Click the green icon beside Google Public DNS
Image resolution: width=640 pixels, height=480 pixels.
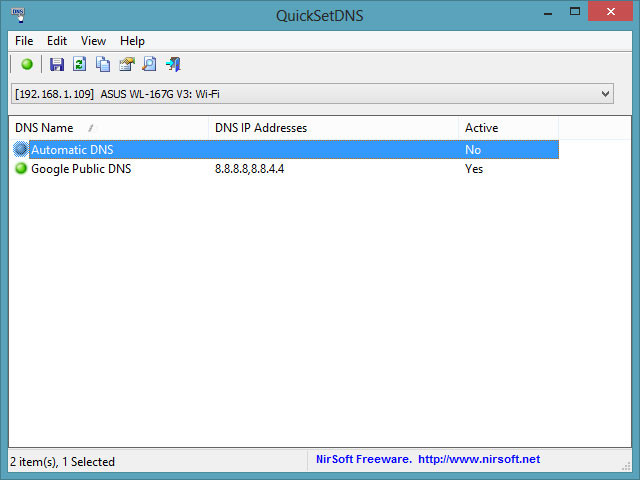pyautogui.click(x=20, y=169)
